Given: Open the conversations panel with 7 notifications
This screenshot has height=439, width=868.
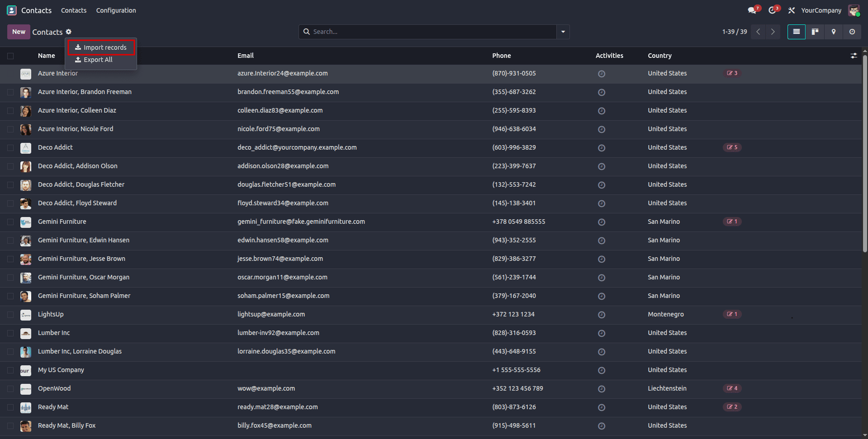Looking at the screenshot, I should click(752, 10).
